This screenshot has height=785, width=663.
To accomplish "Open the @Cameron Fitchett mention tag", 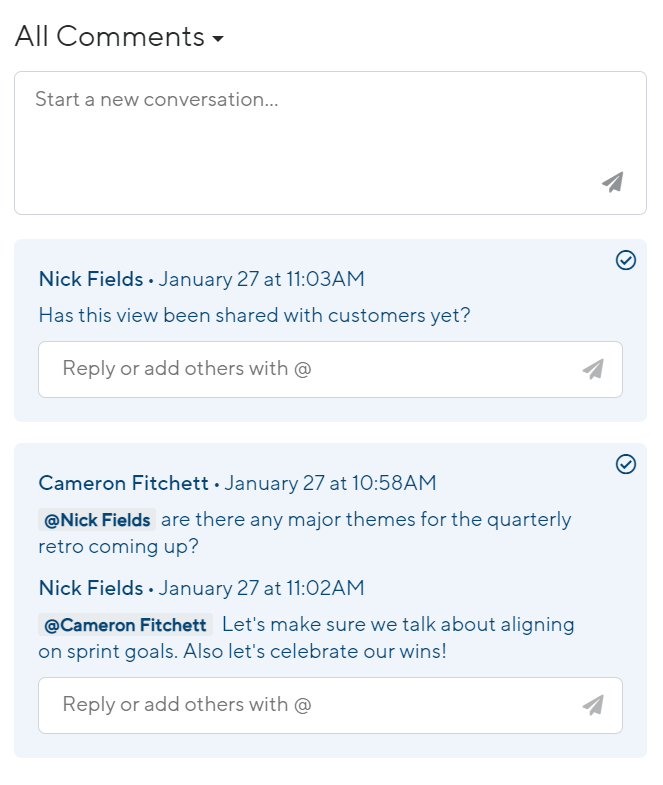I will 125,625.
